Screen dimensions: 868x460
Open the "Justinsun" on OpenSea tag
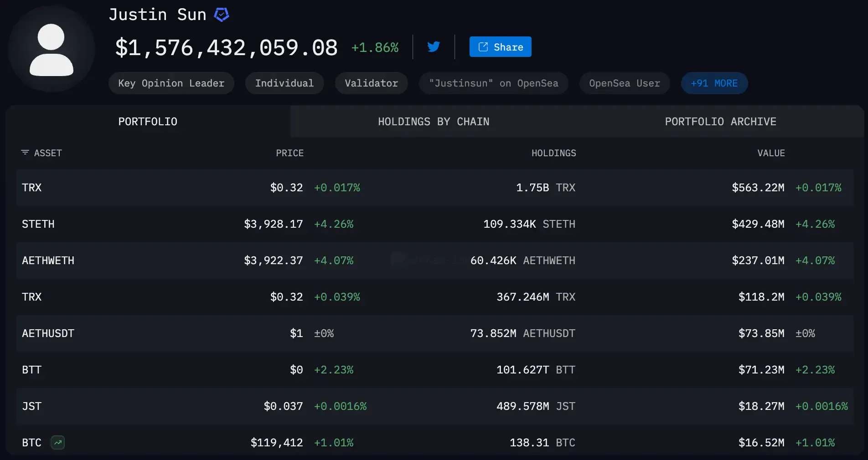coord(493,83)
